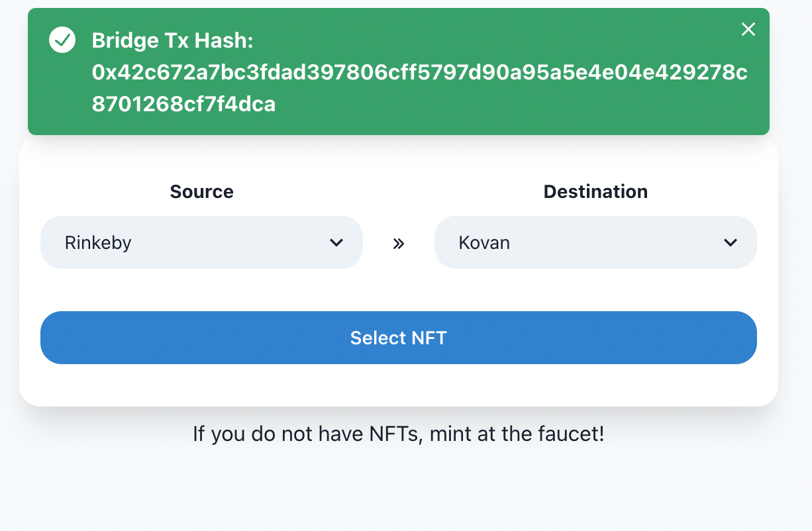Viewport: 812px width, 531px height.
Task: Select the hash line starting 0x42c672a7
Action: coord(420,73)
